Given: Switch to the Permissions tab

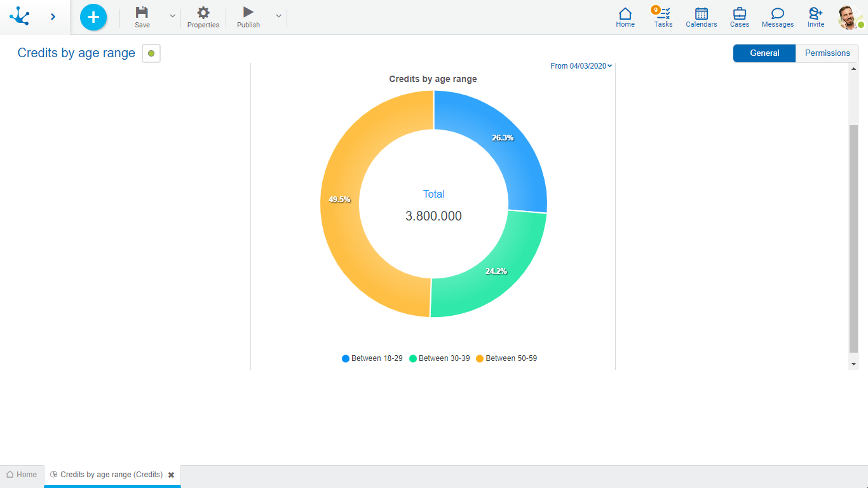Looking at the screenshot, I should point(827,53).
